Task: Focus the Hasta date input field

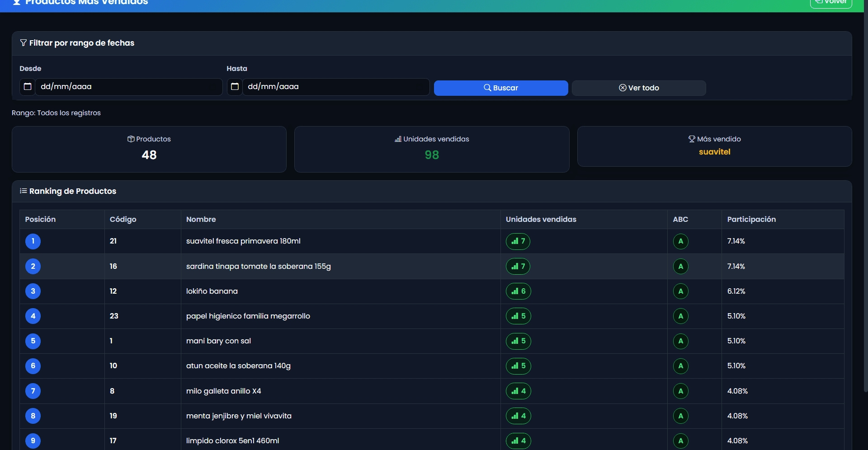Action: [336, 87]
